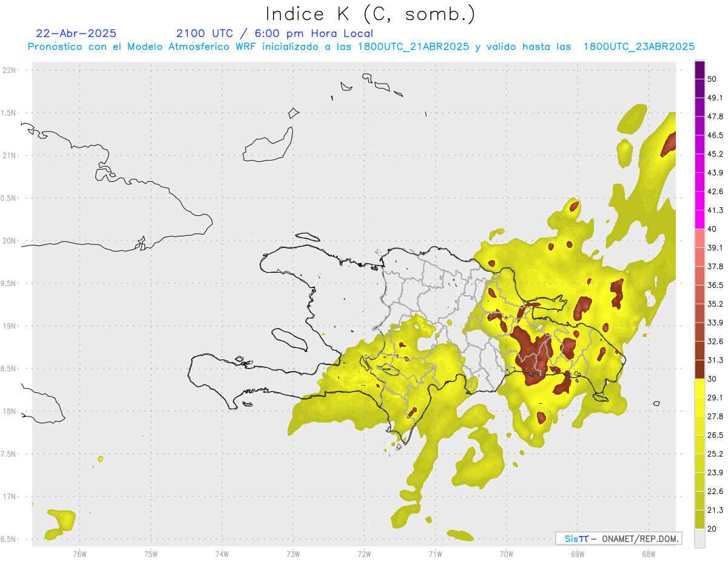Click the 17N latitude label
Screen dimensions: 728x562
pos(10,497)
